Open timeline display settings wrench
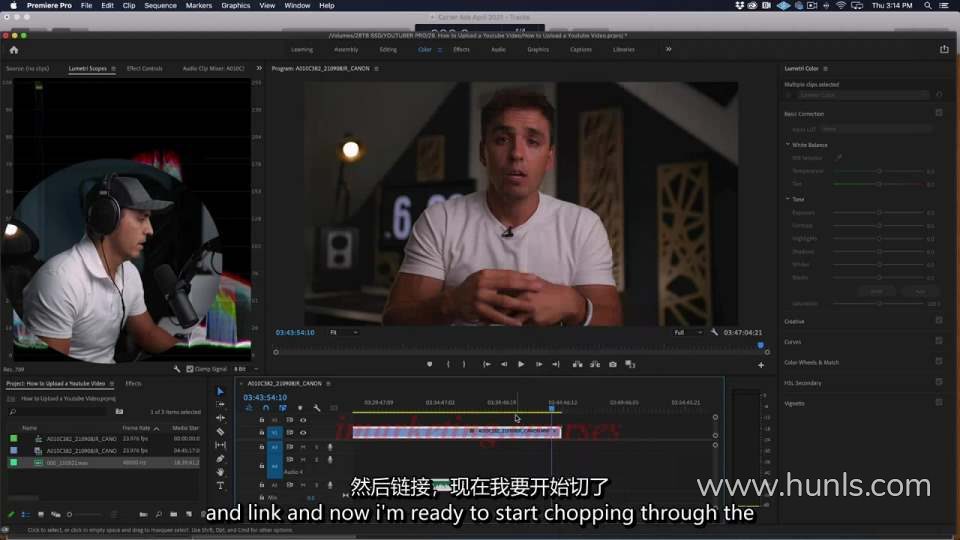This screenshot has width=960, height=540. 317,408
